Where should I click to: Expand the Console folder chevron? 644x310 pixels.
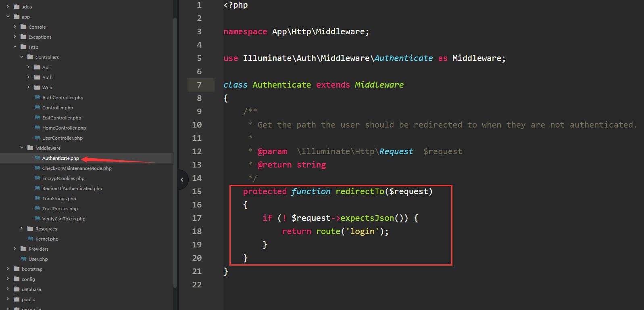click(x=15, y=27)
